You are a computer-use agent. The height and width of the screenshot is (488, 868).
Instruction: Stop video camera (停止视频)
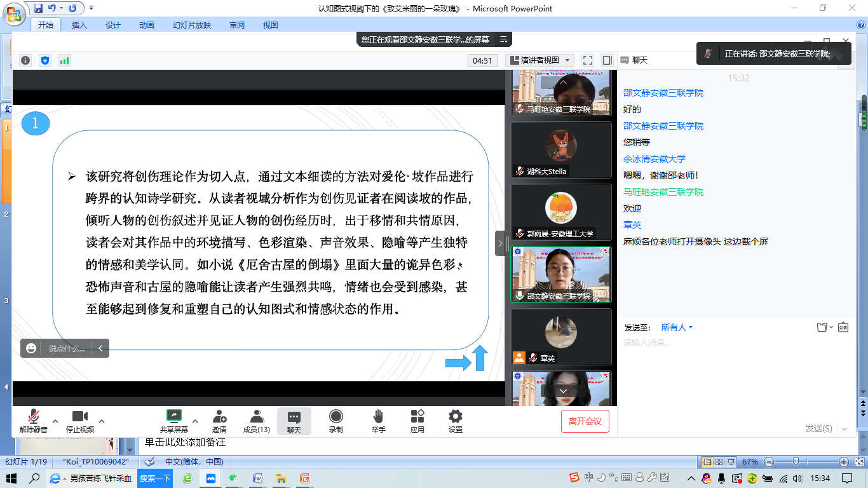(80, 421)
